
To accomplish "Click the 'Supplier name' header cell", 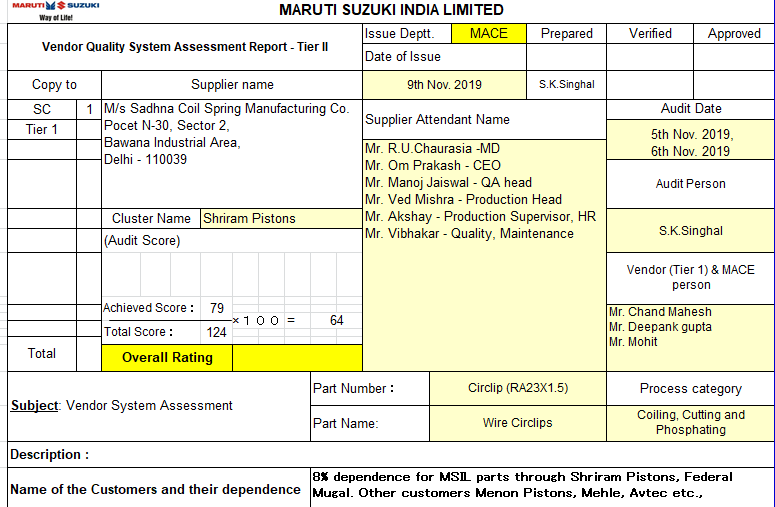I will [232, 85].
